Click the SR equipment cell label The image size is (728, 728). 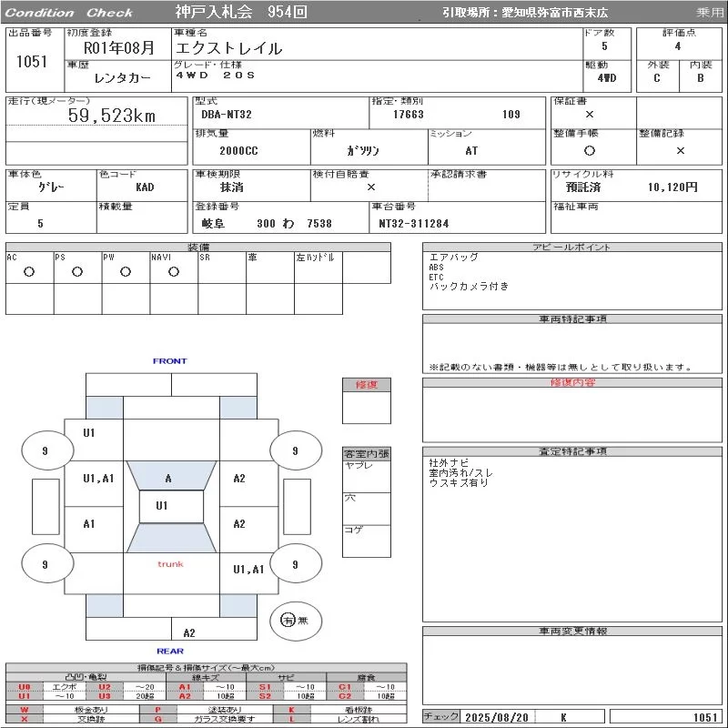205,258
